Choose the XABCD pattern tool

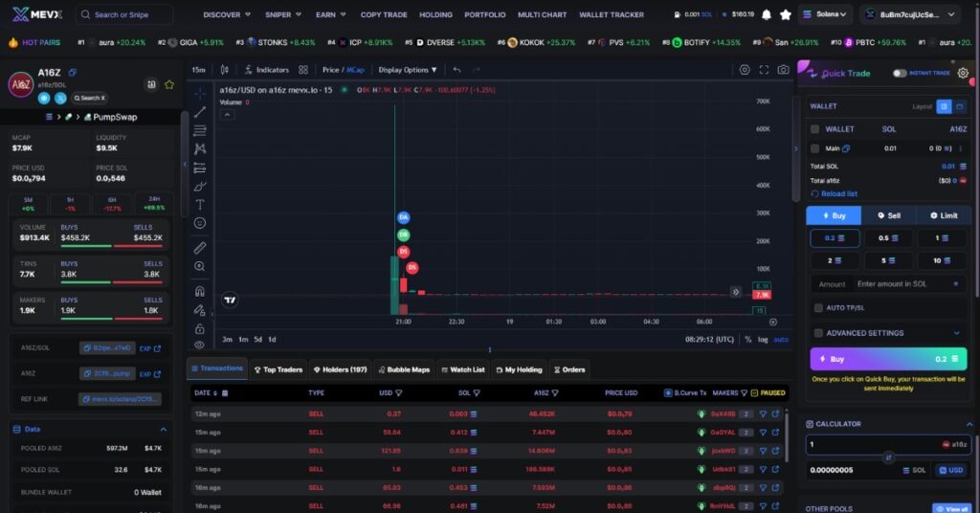pos(200,148)
